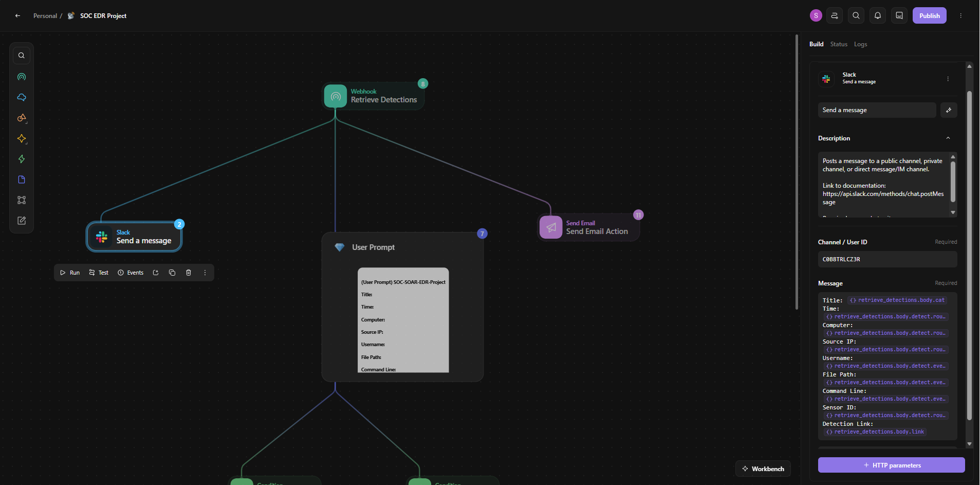Open the story search in the left toolbar
Screen dimensions: 980x485
pyautogui.click(x=22, y=56)
